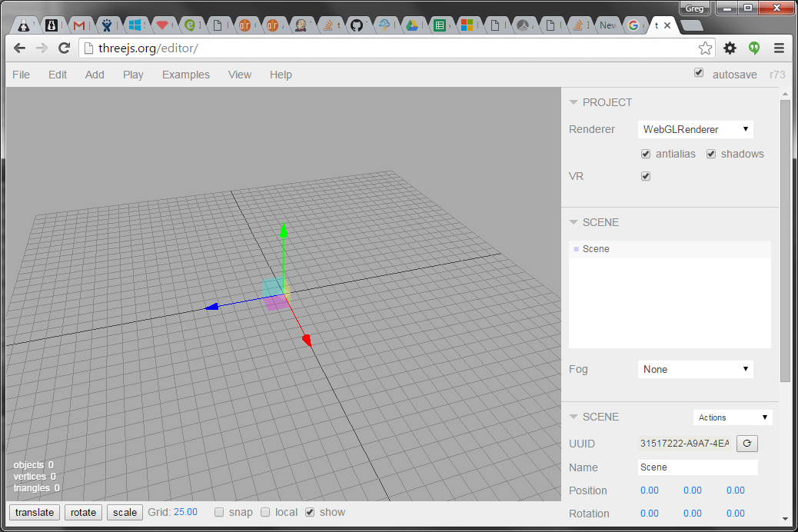The width and height of the screenshot is (798, 532).
Task: Switch to the Microsoft logo tab
Action: (467, 25)
